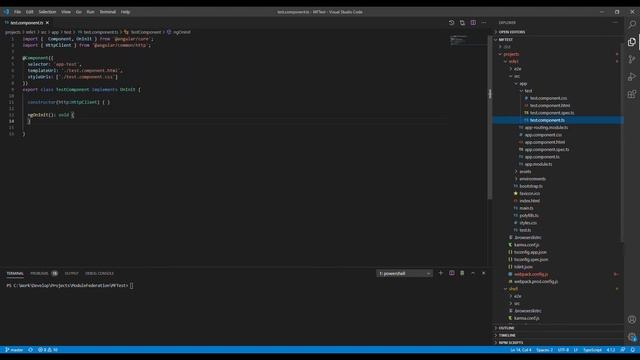Collapse the shell project folder
Viewport: 640px width, 360px height.
513,289
